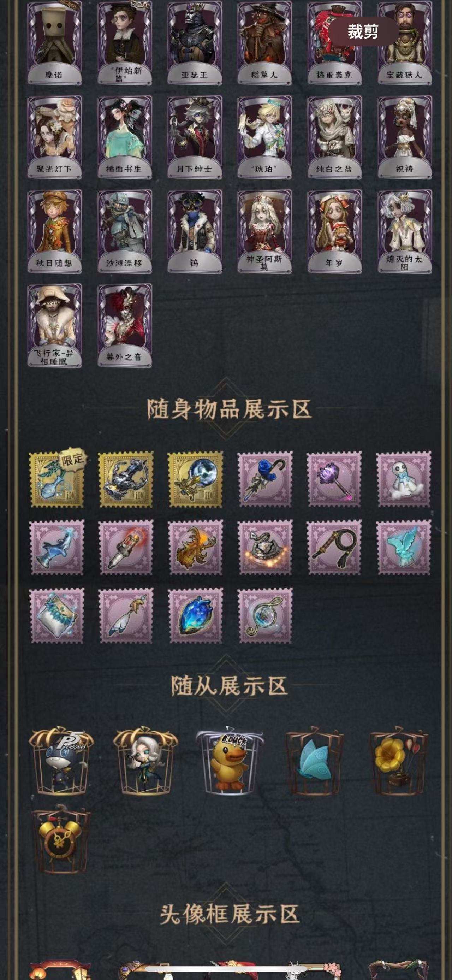Choose the Persona 5 Morgana pet cage
The height and width of the screenshot is (980, 452).
61,761
